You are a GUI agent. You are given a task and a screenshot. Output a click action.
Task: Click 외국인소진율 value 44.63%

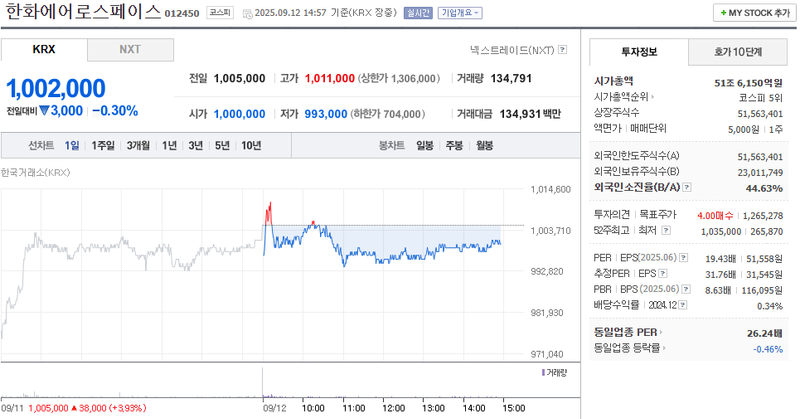764,188
